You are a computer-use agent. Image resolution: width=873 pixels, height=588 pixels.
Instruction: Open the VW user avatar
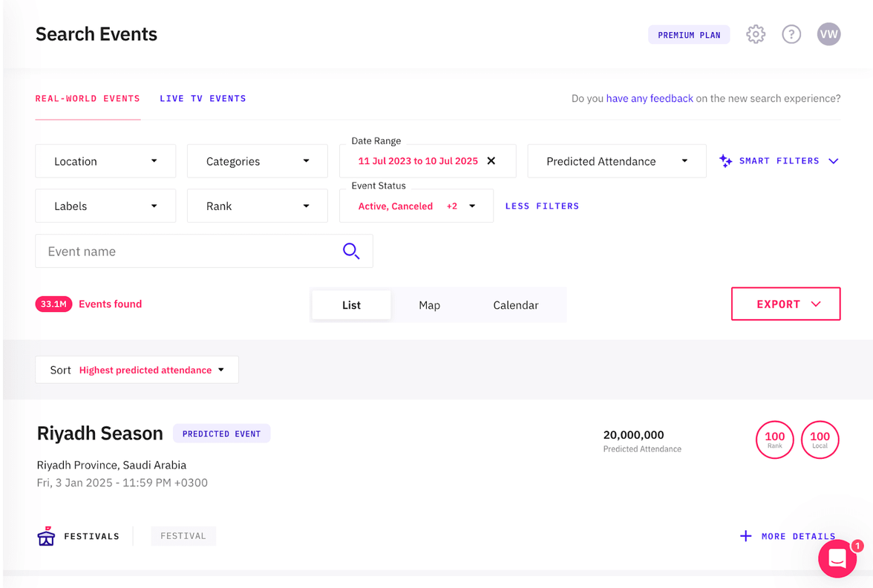[x=828, y=33]
